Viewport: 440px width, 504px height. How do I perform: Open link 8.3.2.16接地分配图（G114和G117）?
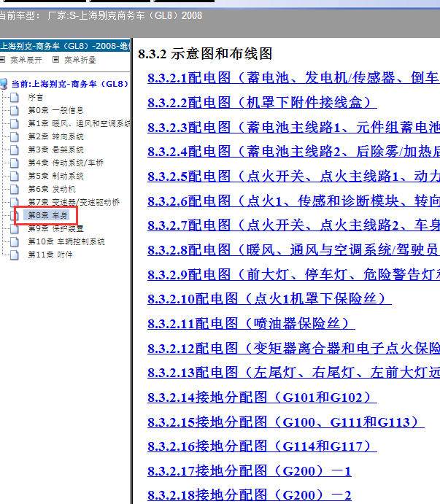tap(262, 446)
